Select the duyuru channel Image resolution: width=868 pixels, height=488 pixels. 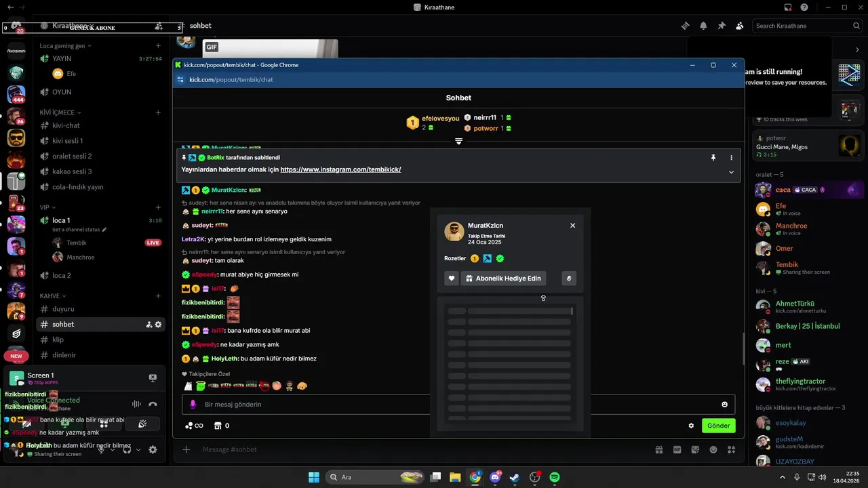tap(63, 309)
